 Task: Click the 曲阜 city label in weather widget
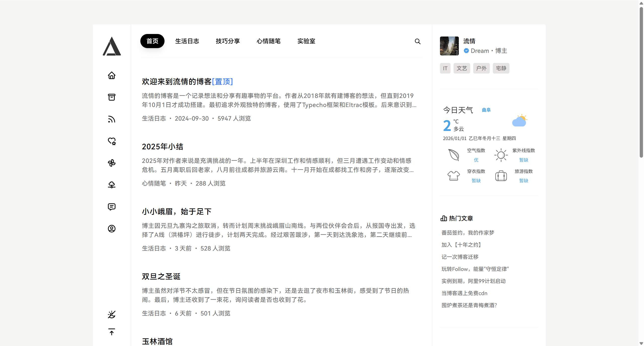(486, 110)
